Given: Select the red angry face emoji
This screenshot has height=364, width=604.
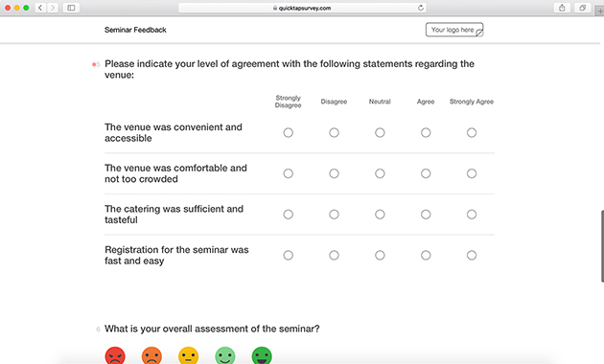Looking at the screenshot, I should coord(115,356).
